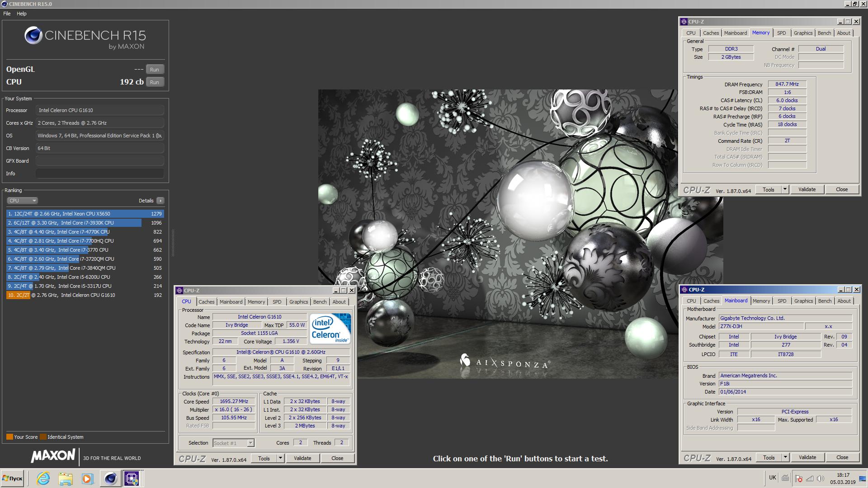The height and width of the screenshot is (488, 868).
Task: Select Core i7-4770K ranking entry
Action: [85, 232]
